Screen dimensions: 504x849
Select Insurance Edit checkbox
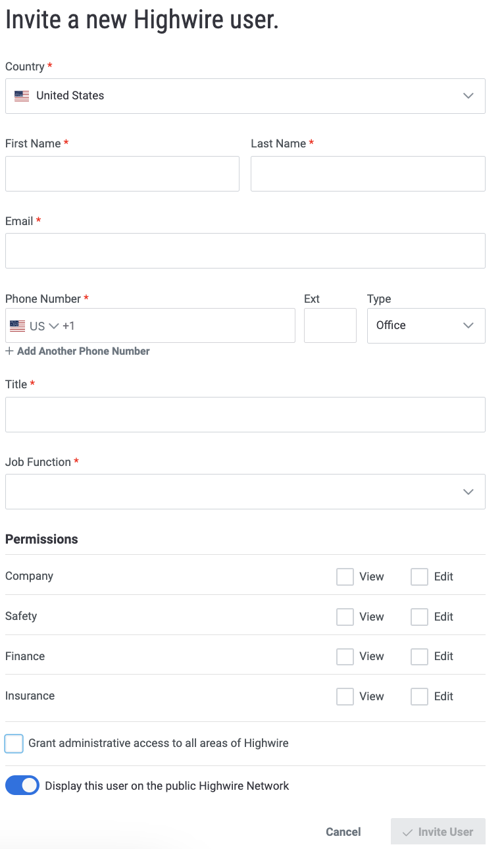[419, 696]
